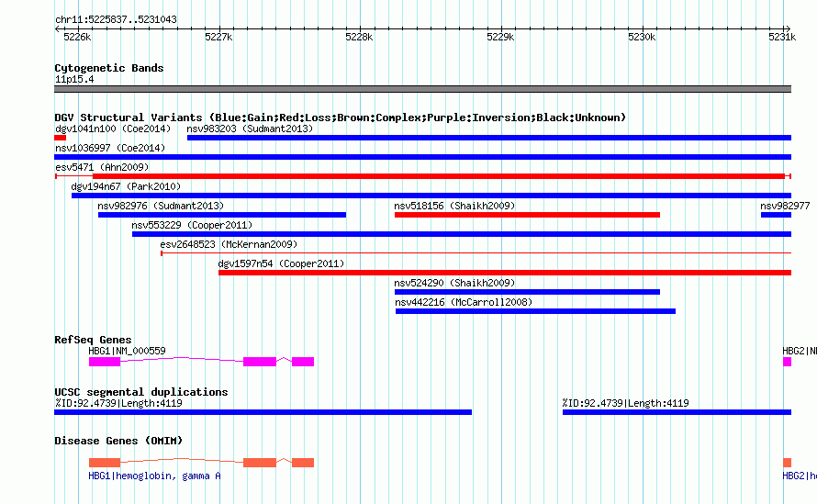
Task: Click the 11p15.4 cytogenetic band bar
Action: pyautogui.click(x=422, y=89)
